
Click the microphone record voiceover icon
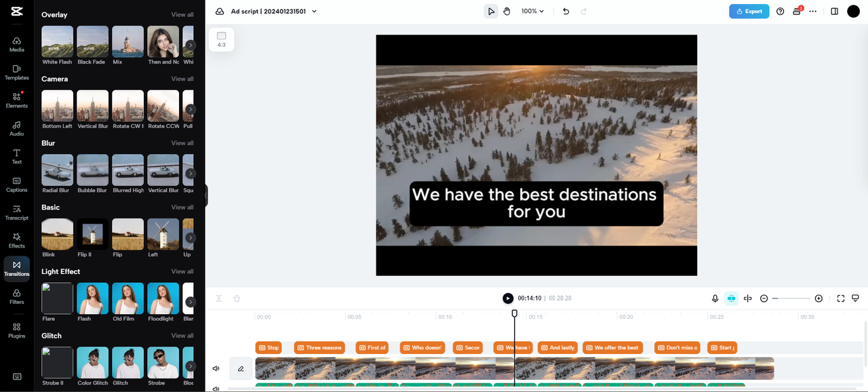(715, 298)
